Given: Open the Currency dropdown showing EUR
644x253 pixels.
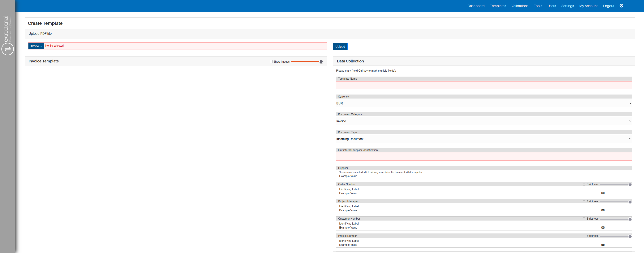Looking at the screenshot, I should click(484, 103).
